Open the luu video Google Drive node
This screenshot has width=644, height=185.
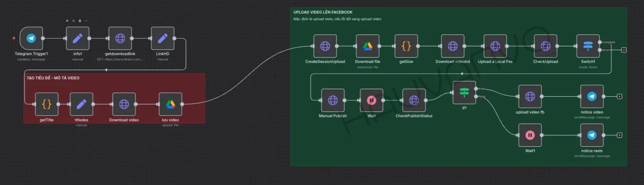pyautogui.click(x=171, y=104)
